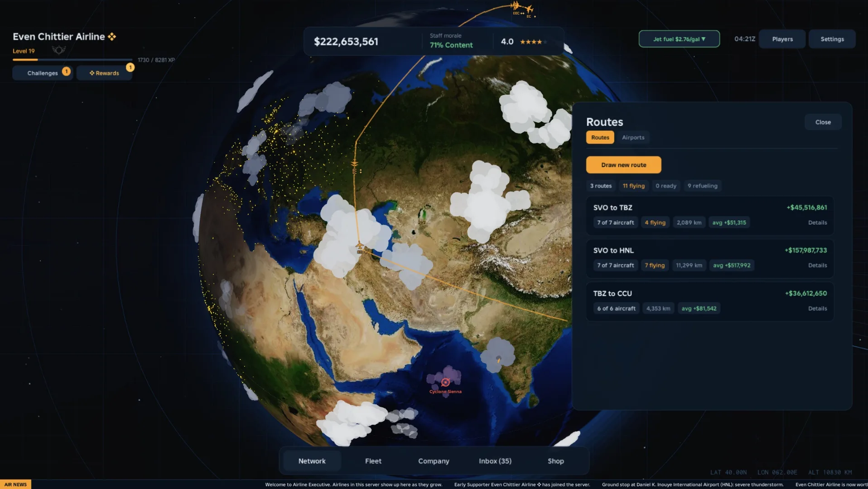Open the Fleet tab
The image size is (868, 489).
click(x=373, y=461)
